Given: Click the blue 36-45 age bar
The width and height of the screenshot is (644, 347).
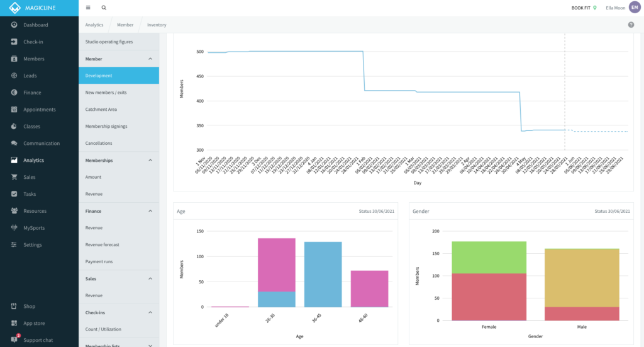Looking at the screenshot, I should (x=323, y=274).
